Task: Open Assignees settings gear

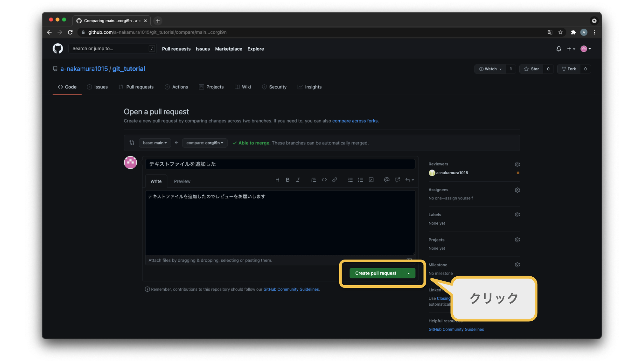Action: (x=517, y=190)
